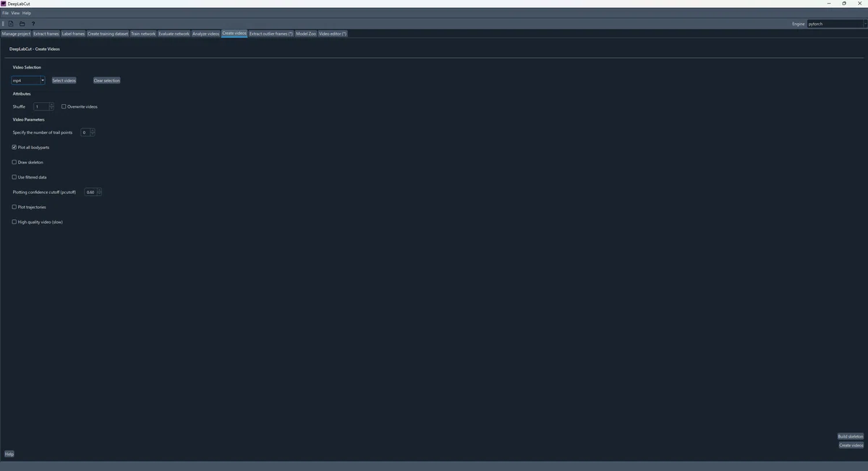868x471 pixels.
Task: Open the View menu
Action: click(x=15, y=13)
